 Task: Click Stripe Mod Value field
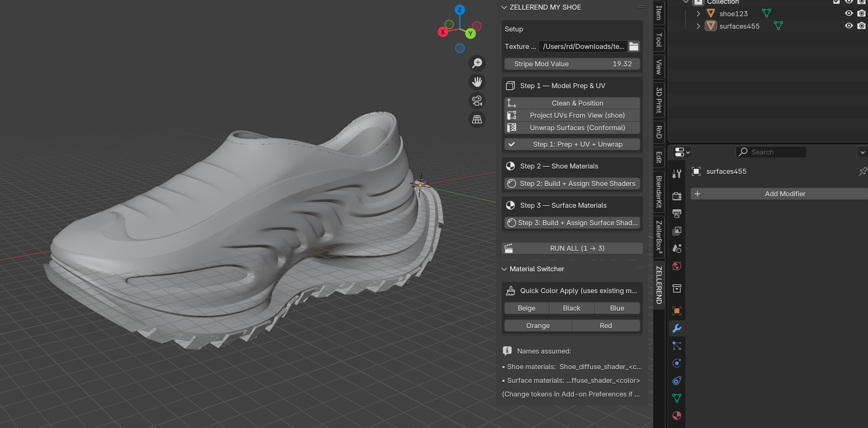pos(572,64)
